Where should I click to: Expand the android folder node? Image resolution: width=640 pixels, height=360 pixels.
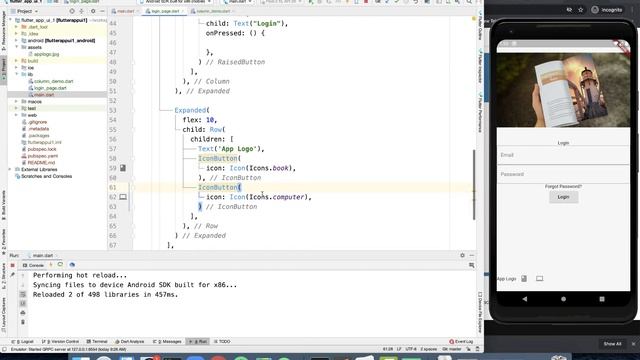[17, 40]
